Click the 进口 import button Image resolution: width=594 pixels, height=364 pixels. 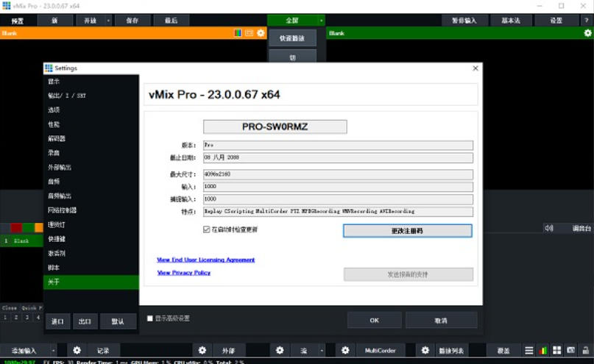coord(57,321)
